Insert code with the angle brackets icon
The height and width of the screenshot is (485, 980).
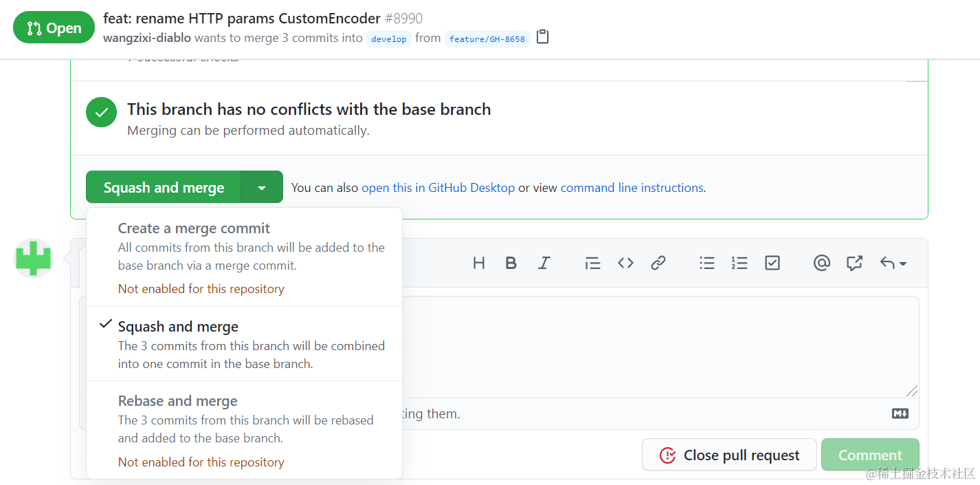click(x=625, y=263)
